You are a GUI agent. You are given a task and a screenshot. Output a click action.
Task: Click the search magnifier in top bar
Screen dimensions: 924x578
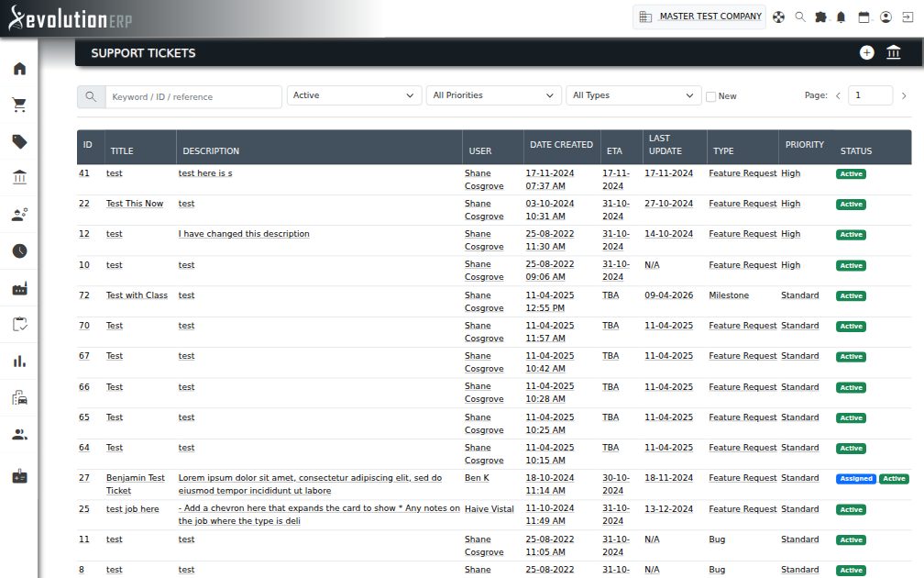point(799,17)
